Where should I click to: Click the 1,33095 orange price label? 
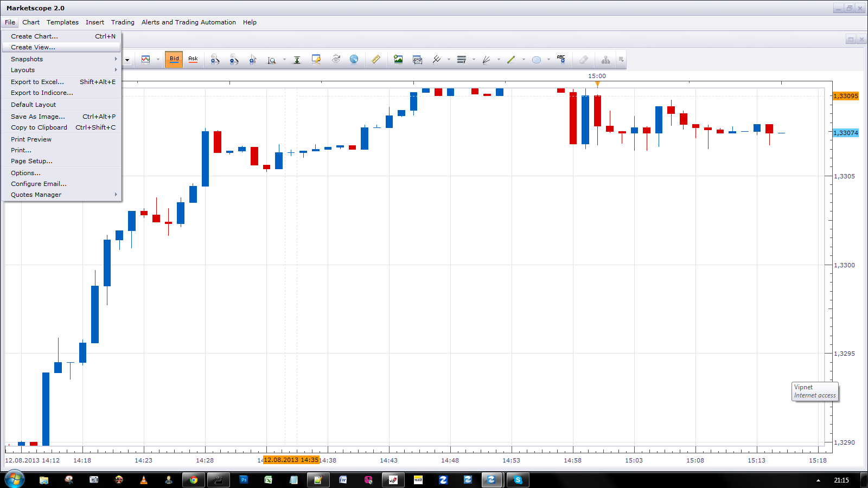click(846, 96)
